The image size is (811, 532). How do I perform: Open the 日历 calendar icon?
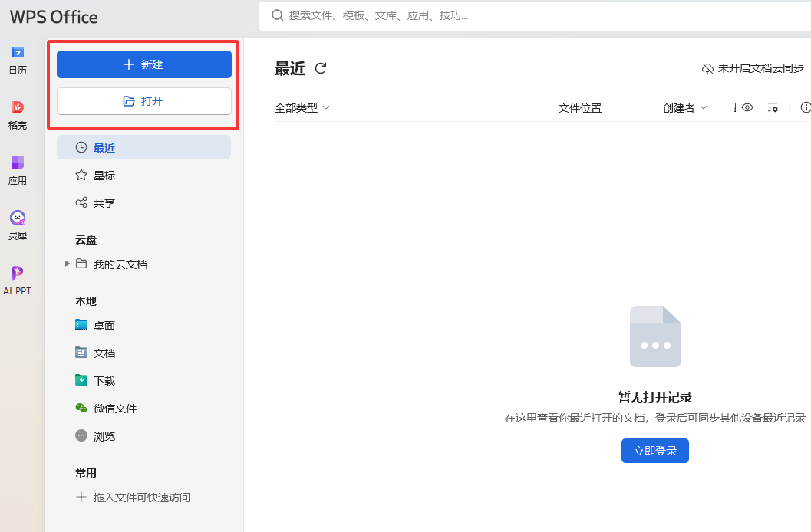click(18, 61)
